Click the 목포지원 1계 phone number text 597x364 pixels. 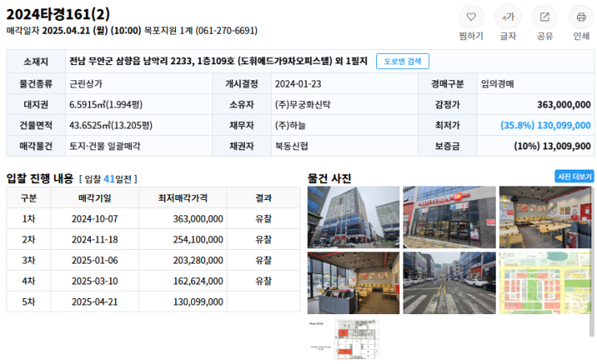201,31
